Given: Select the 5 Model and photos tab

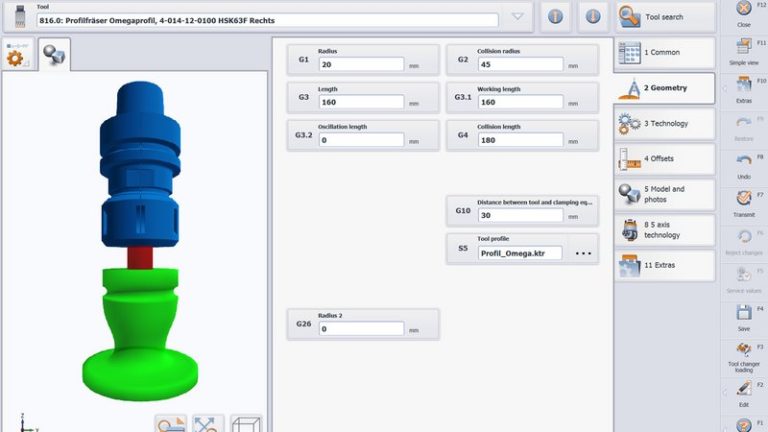Looking at the screenshot, I should (664, 194).
